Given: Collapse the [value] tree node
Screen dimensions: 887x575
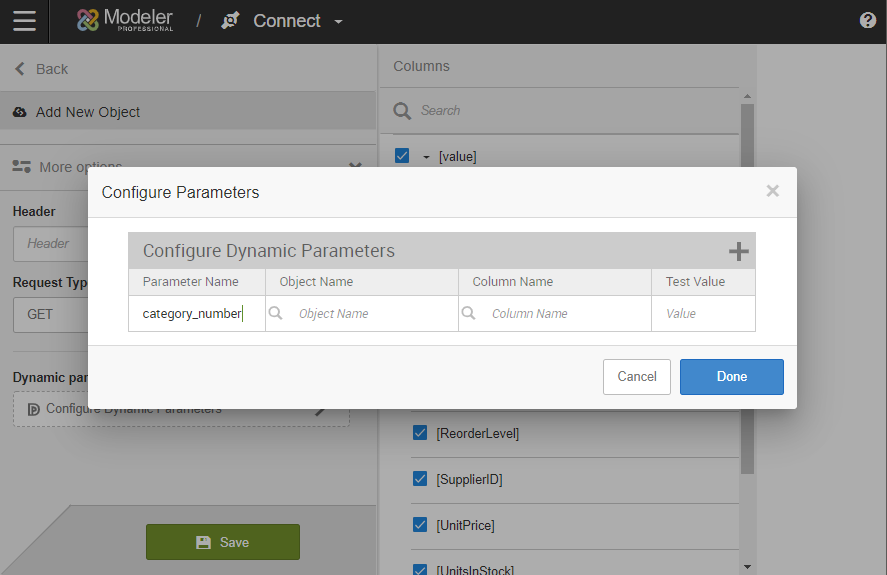Looking at the screenshot, I should point(426,157).
